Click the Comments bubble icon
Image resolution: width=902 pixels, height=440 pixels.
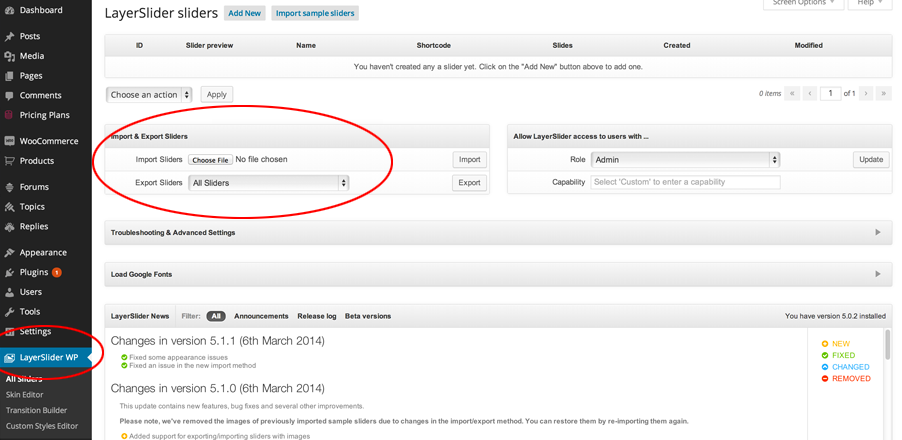pos(9,95)
